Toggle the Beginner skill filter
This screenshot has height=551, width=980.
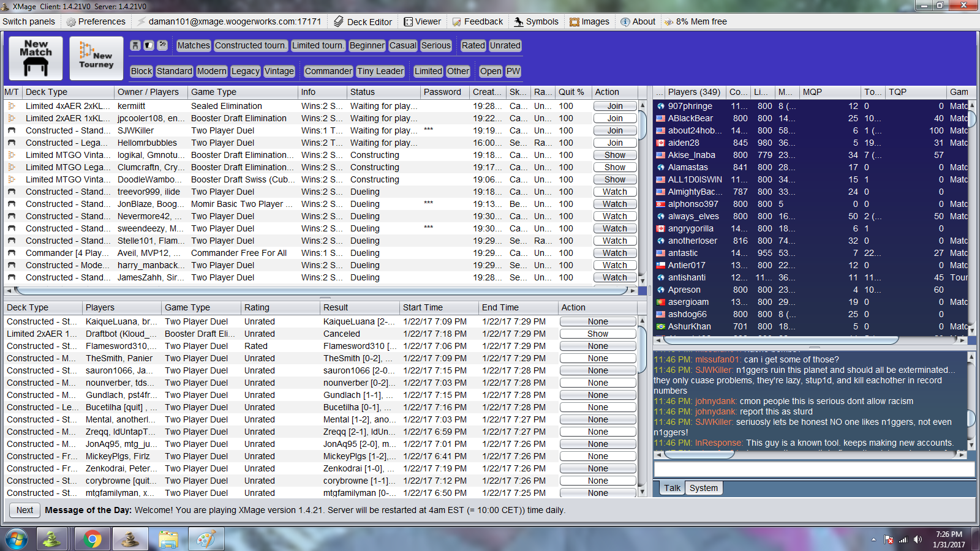(x=367, y=45)
